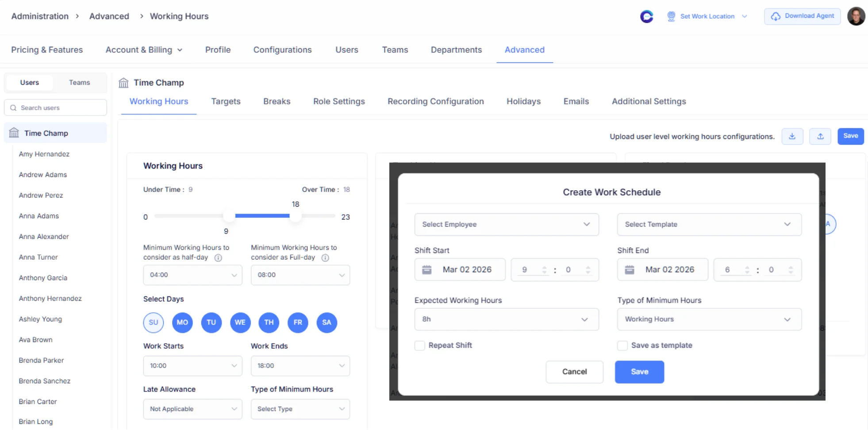Click the Download Agent button
This screenshot has height=430, width=868.
[x=802, y=15]
